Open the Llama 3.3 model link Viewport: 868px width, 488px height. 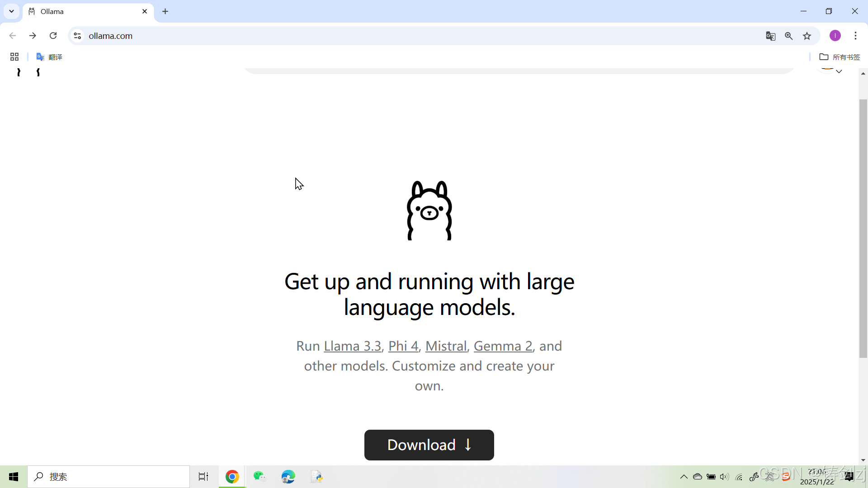click(352, 346)
